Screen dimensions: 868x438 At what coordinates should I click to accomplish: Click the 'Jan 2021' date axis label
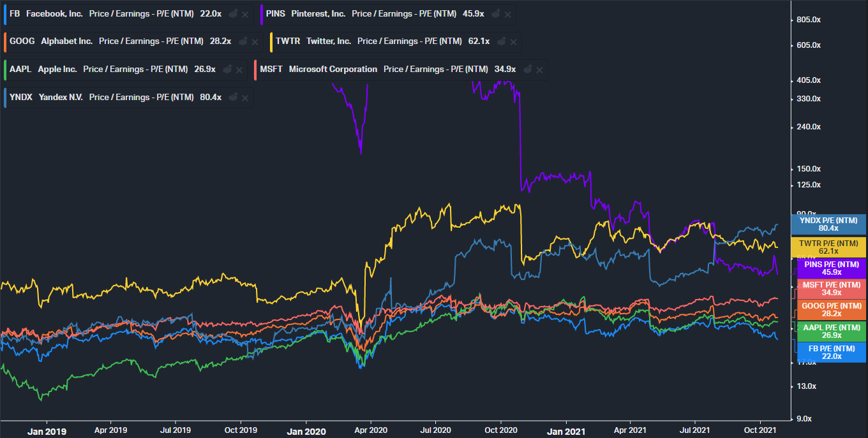point(565,431)
